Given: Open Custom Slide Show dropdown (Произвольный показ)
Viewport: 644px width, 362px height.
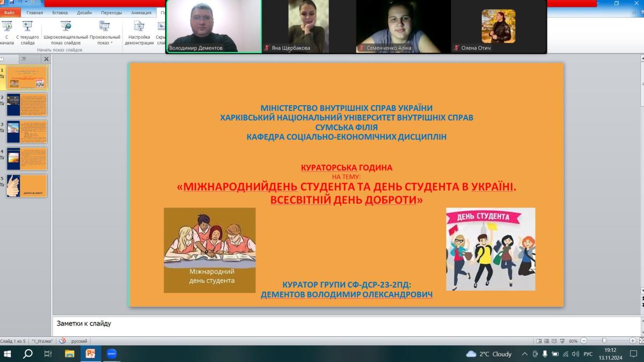Looking at the screenshot, I should [105, 33].
